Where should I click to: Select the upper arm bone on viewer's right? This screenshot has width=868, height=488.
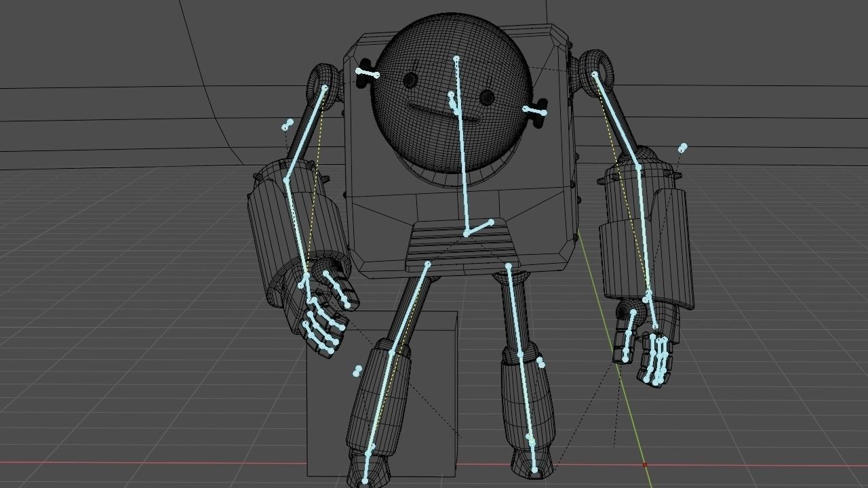tap(617, 121)
